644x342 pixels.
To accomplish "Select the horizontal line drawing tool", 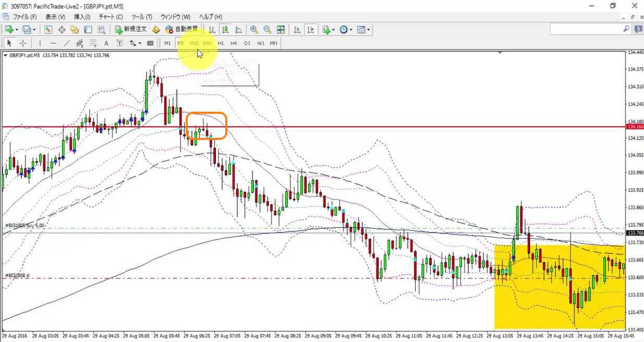I will [x=54, y=43].
